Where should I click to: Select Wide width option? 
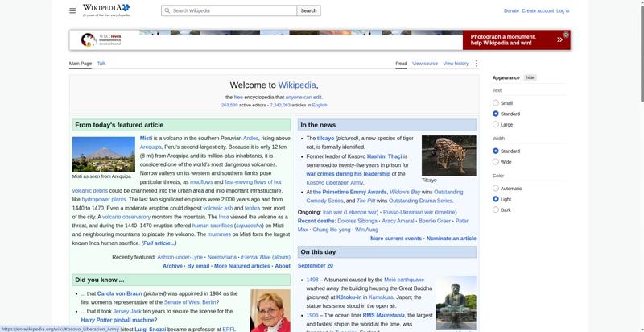[496, 161]
